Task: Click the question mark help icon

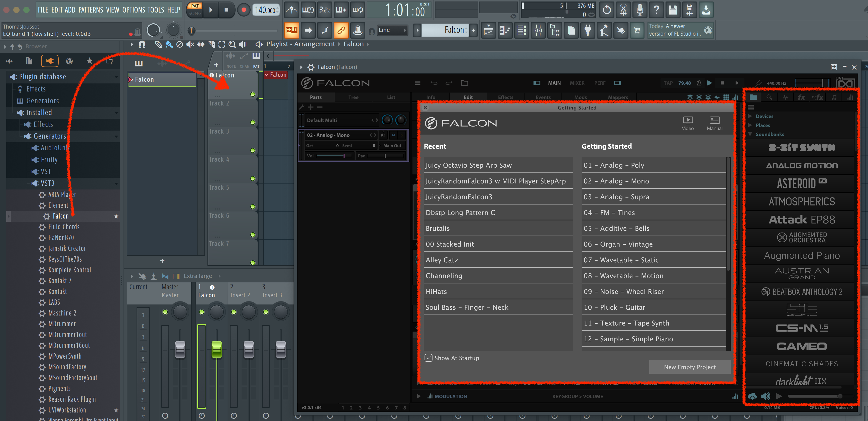Action: point(657,10)
